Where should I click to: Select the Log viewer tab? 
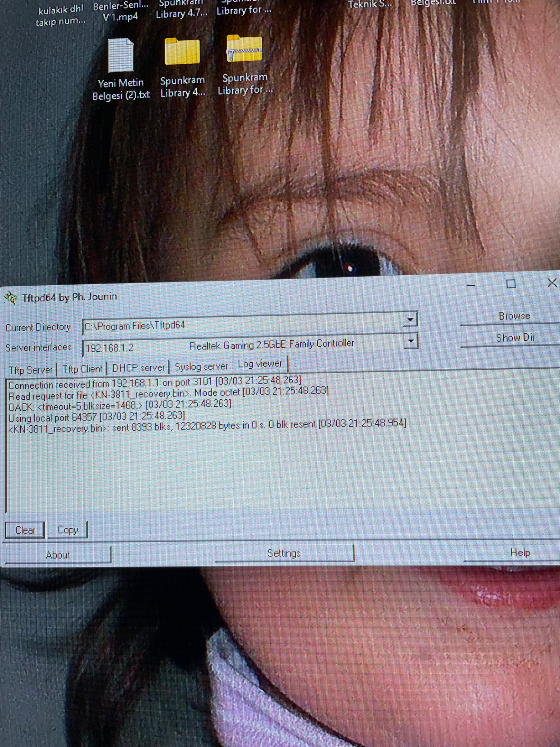pyautogui.click(x=260, y=364)
